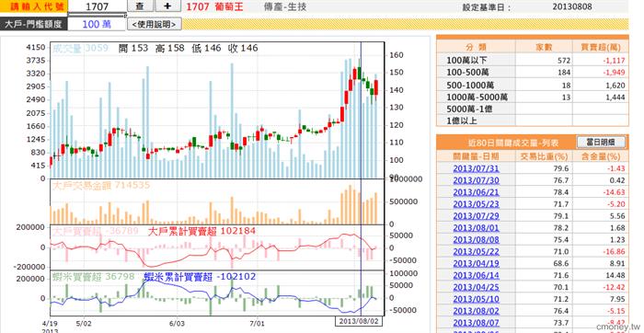
Task: Open the 2013/05/23 date link
Action: tap(476, 204)
